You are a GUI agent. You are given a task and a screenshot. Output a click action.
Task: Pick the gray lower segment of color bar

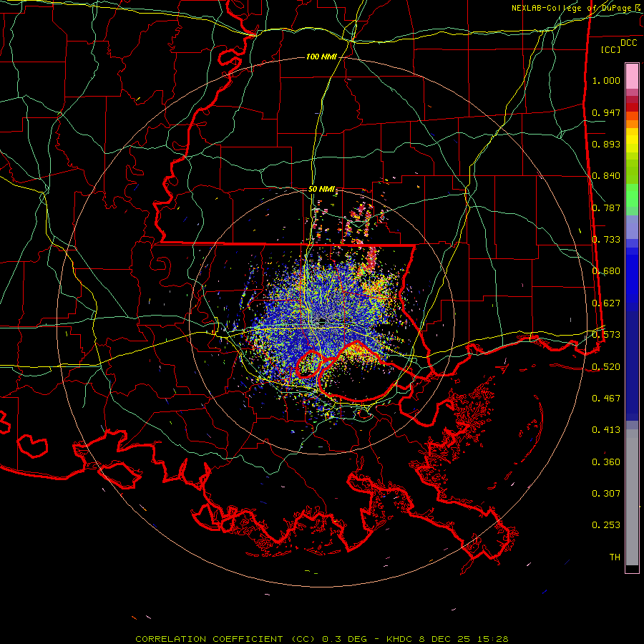(x=632, y=497)
